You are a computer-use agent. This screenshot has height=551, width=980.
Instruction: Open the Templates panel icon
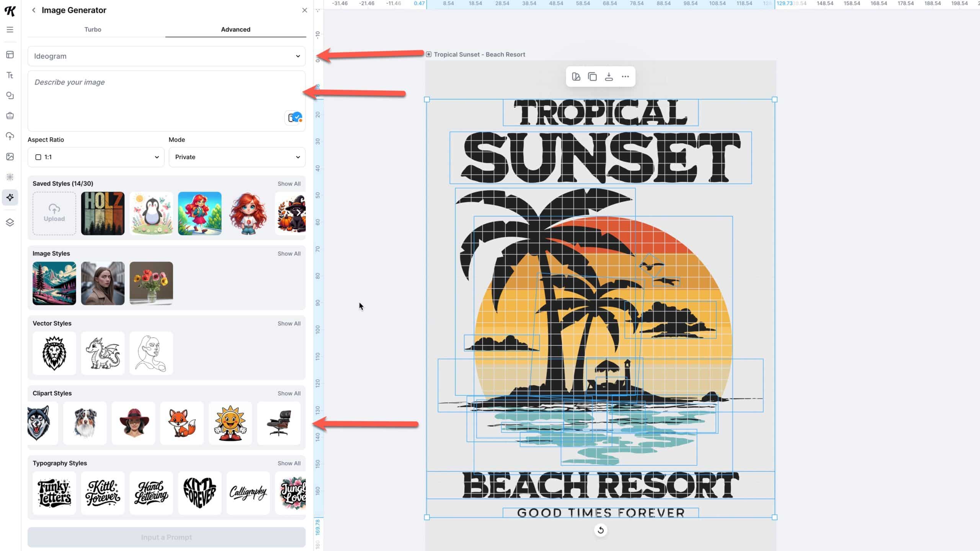pos(10,55)
